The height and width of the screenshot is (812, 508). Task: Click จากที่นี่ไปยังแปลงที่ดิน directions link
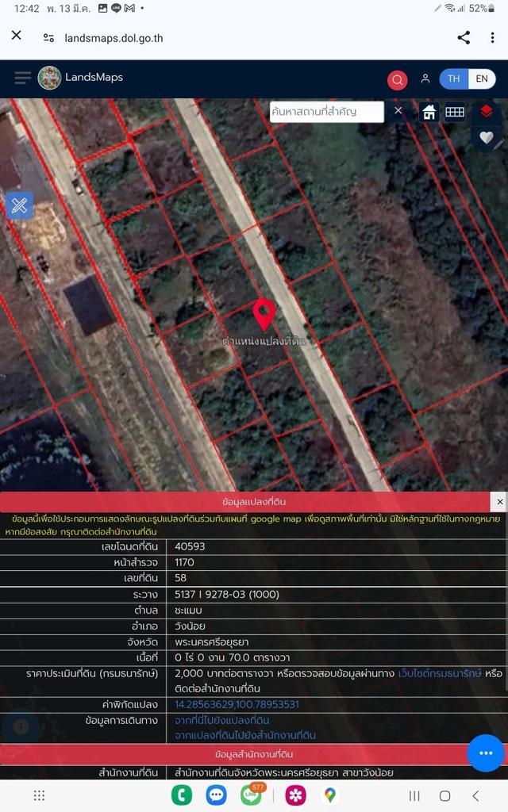[222, 720]
